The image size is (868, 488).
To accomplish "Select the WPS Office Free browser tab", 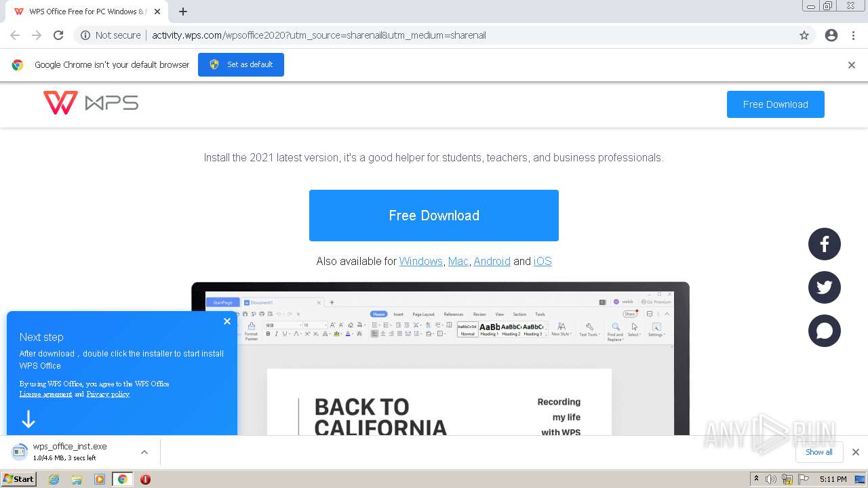I will click(86, 12).
